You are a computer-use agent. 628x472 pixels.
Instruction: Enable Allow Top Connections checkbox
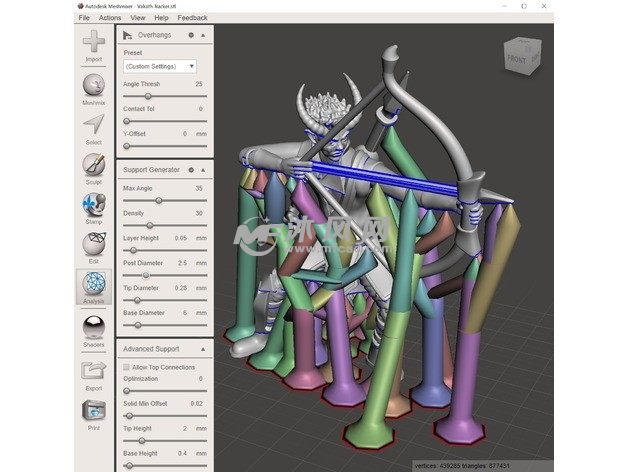click(126, 367)
